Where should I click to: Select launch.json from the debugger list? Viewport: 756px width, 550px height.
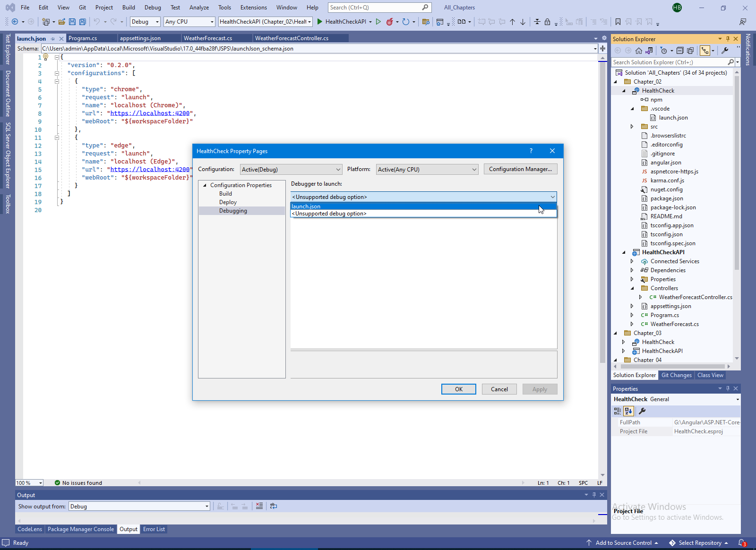pyautogui.click(x=424, y=206)
